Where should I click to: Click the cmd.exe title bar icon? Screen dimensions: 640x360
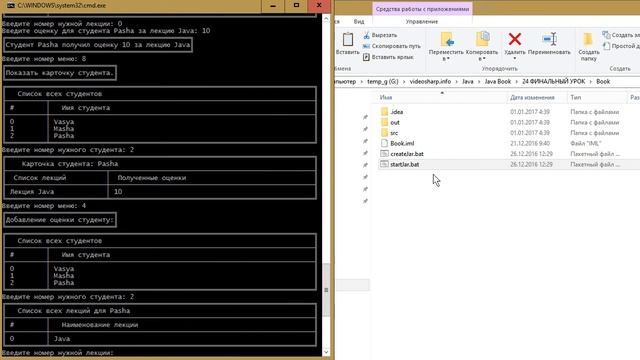tap(11, 5)
